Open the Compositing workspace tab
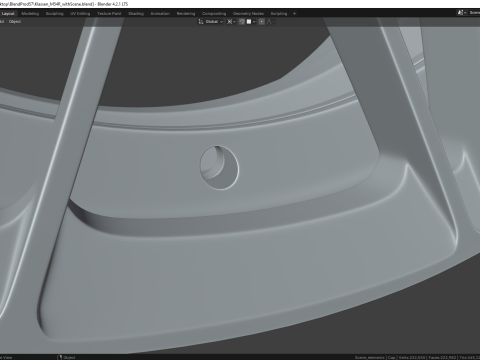Image resolution: width=480 pixels, height=360 pixels. [x=214, y=14]
